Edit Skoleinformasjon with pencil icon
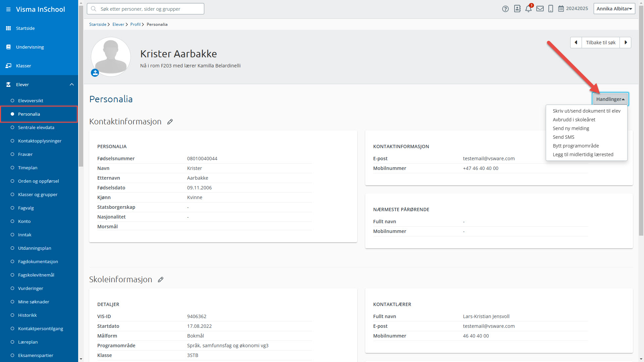644x362 pixels. pos(161,280)
